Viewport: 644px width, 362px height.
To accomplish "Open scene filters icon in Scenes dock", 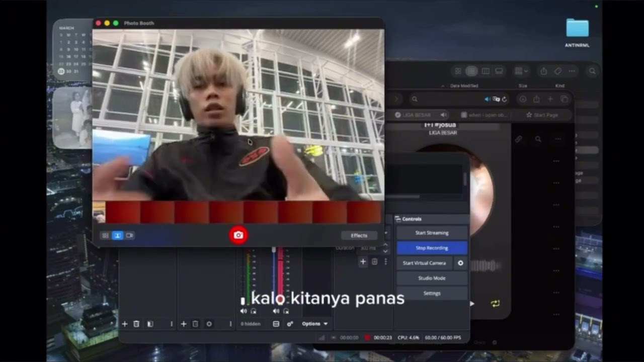I will 150,324.
